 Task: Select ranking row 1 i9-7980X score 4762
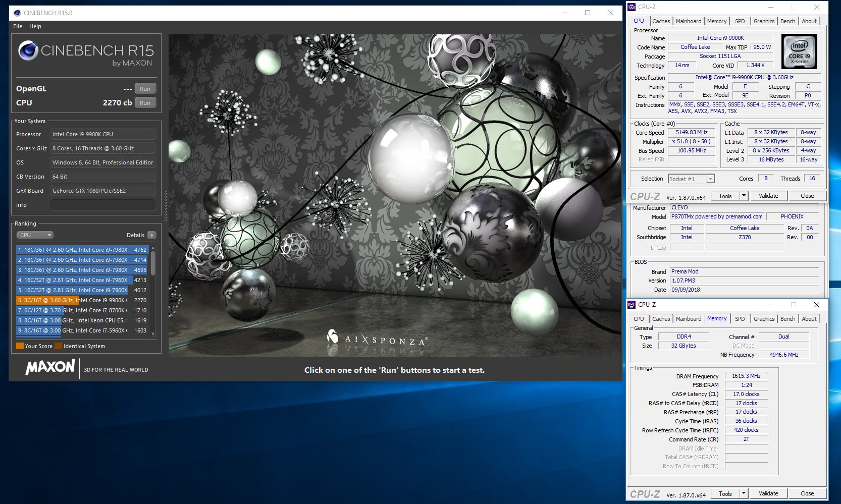click(x=82, y=250)
